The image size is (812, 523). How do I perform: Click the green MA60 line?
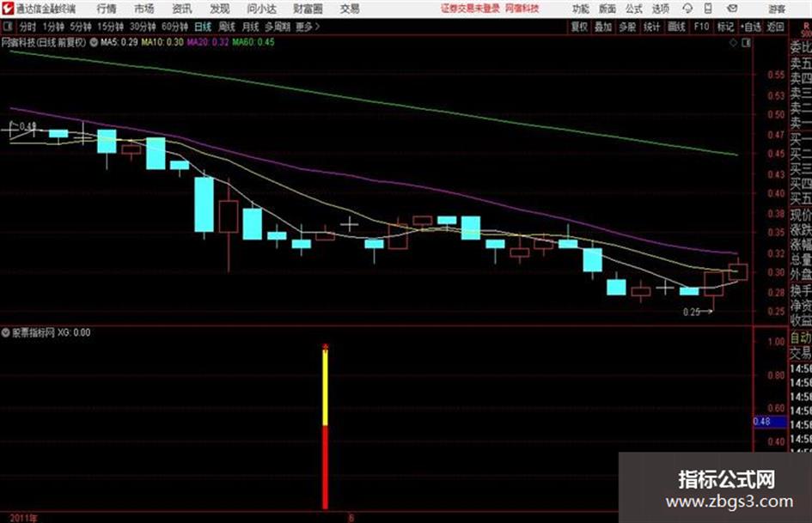pos(374,102)
